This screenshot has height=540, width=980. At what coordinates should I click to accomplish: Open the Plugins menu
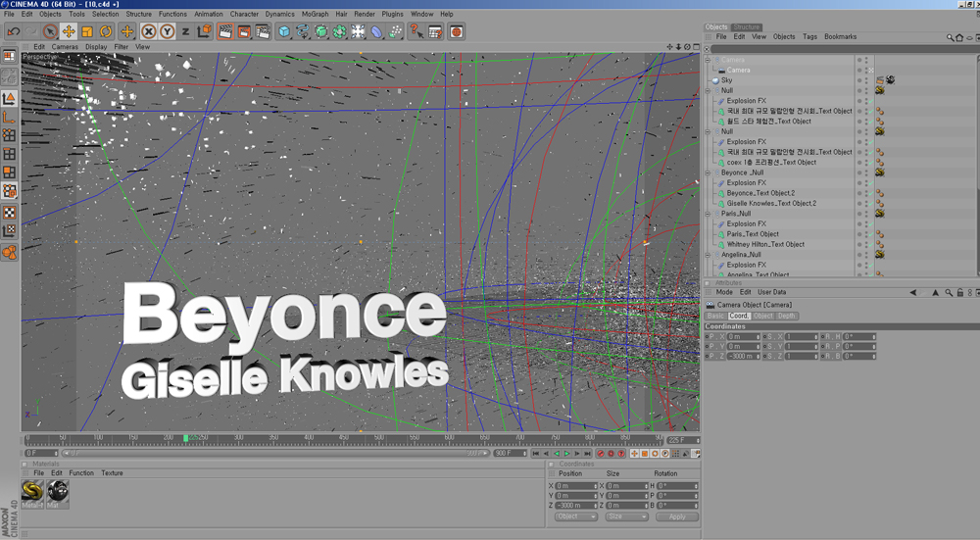[x=393, y=14]
